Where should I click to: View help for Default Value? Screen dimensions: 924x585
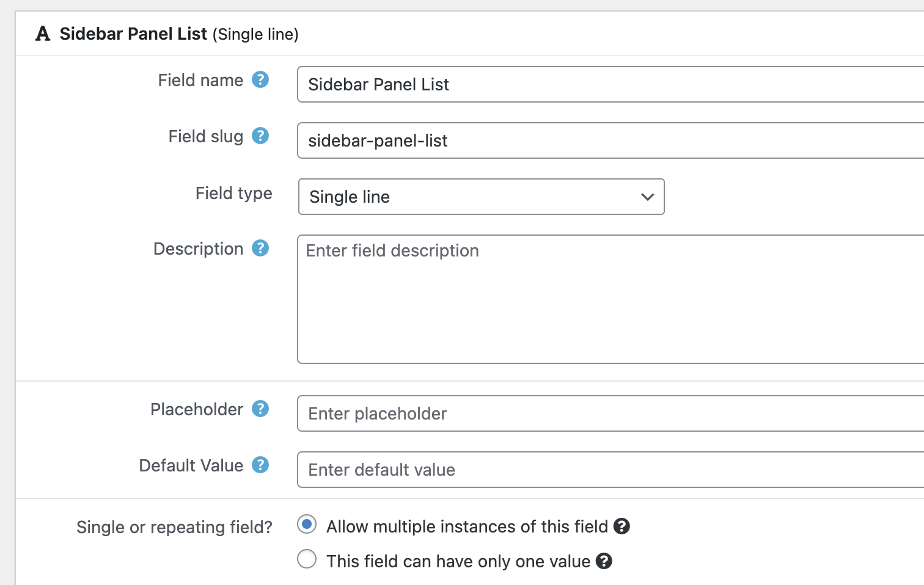pos(260,465)
